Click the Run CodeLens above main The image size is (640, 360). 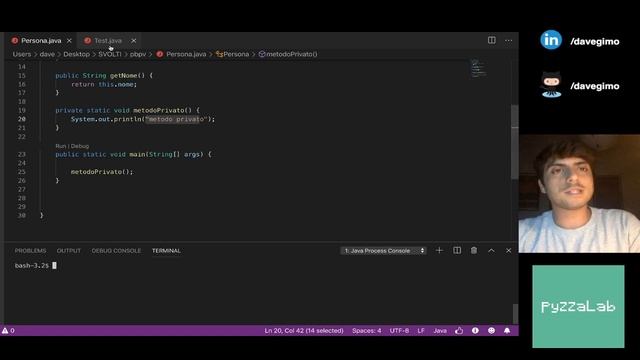[60, 146]
